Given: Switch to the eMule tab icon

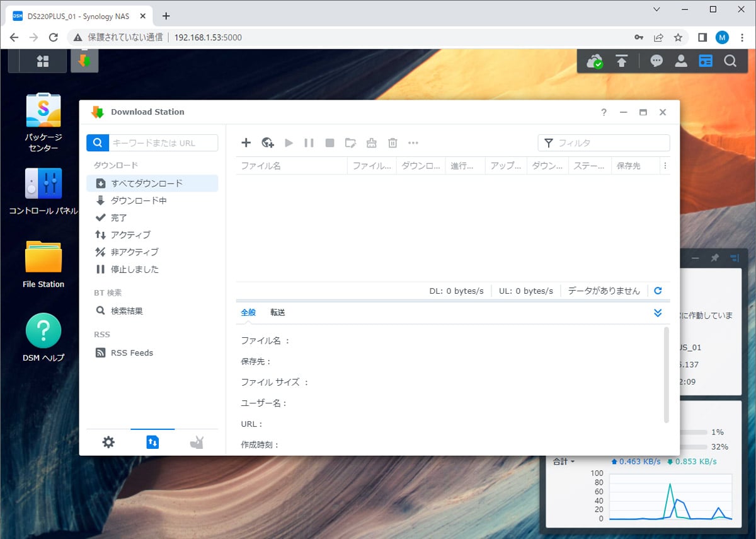Looking at the screenshot, I should click(x=197, y=443).
